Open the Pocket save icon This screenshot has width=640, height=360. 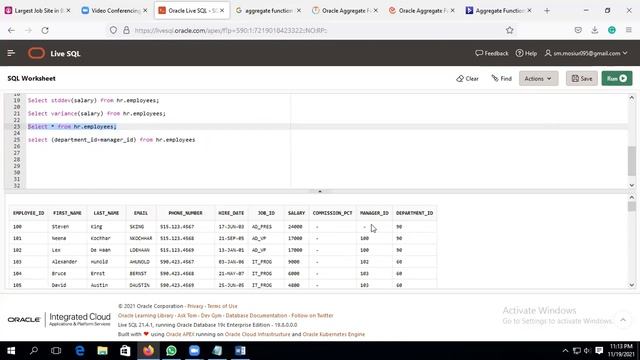click(x=578, y=30)
